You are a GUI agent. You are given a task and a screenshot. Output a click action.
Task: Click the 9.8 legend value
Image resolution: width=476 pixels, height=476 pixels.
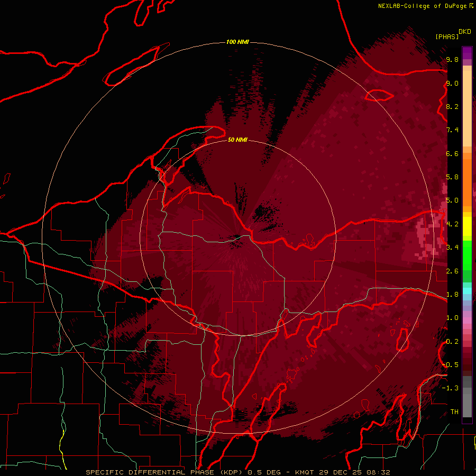[x=452, y=59]
